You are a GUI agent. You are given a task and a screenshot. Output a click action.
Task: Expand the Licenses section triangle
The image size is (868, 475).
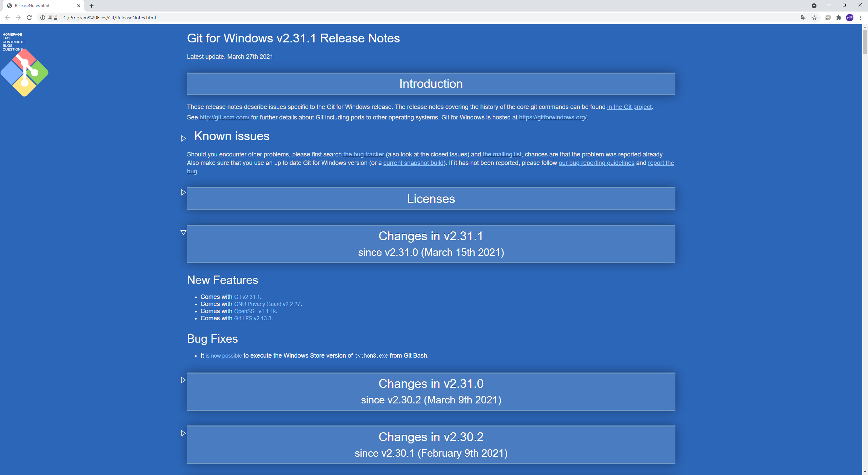[x=183, y=192]
